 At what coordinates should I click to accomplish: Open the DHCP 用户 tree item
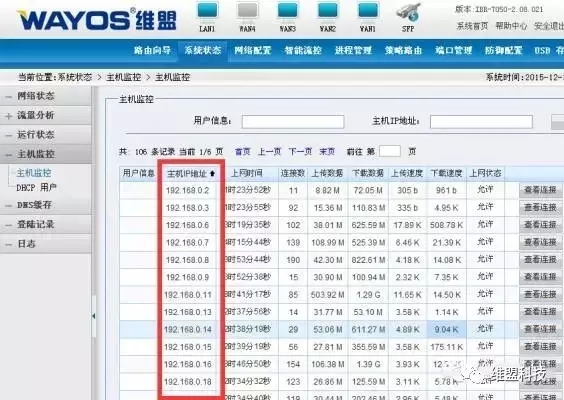coord(36,187)
